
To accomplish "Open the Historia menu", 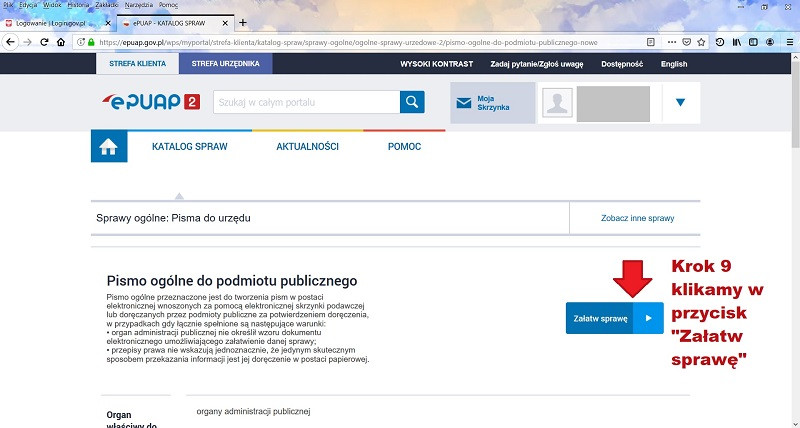I will (78, 5).
